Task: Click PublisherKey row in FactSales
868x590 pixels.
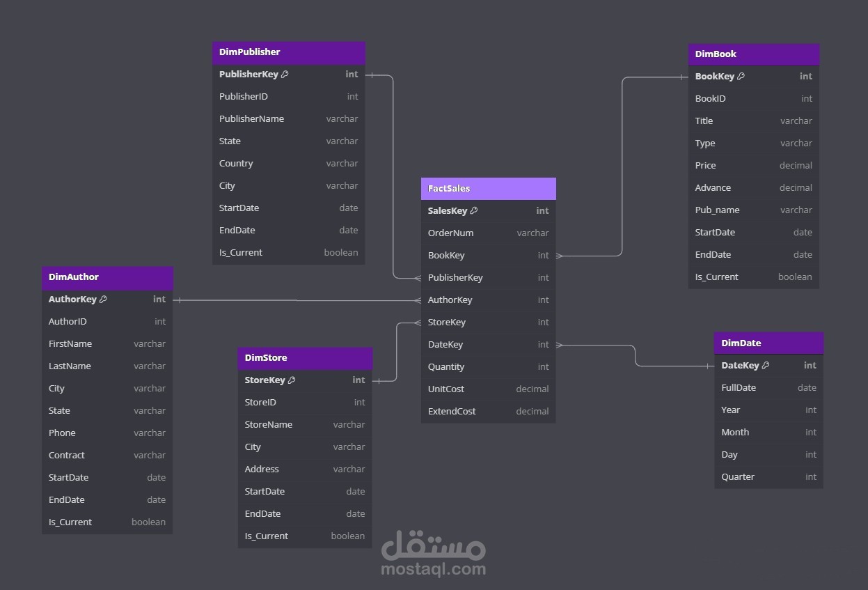Action: [489, 278]
